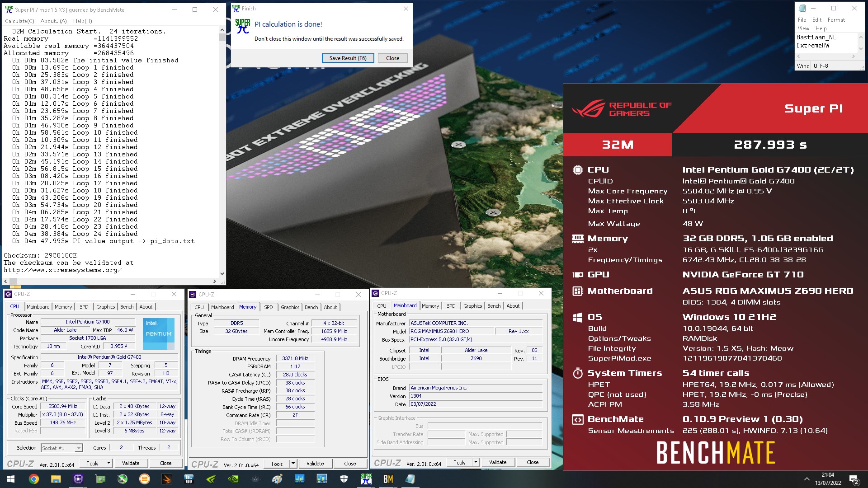Click Tools button in right CPU-Z window
Screen dimensions: 868x488
pyautogui.click(x=459, y=462)
